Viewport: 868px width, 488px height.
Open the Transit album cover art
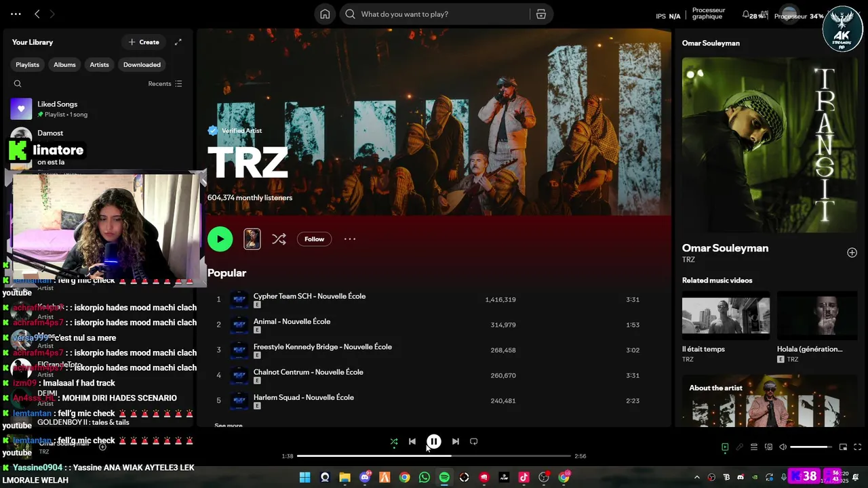(770, 145)
